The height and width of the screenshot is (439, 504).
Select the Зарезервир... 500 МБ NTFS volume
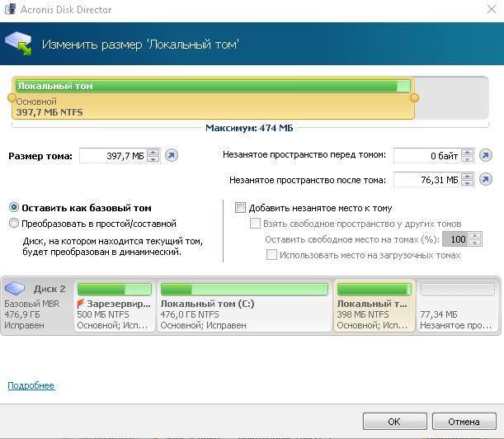[x=115, y=305]
